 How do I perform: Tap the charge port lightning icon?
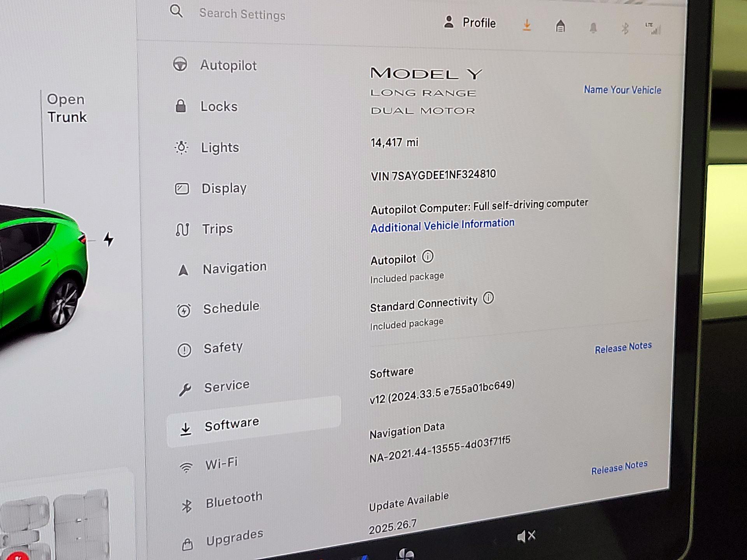click(x=109, y=239)
